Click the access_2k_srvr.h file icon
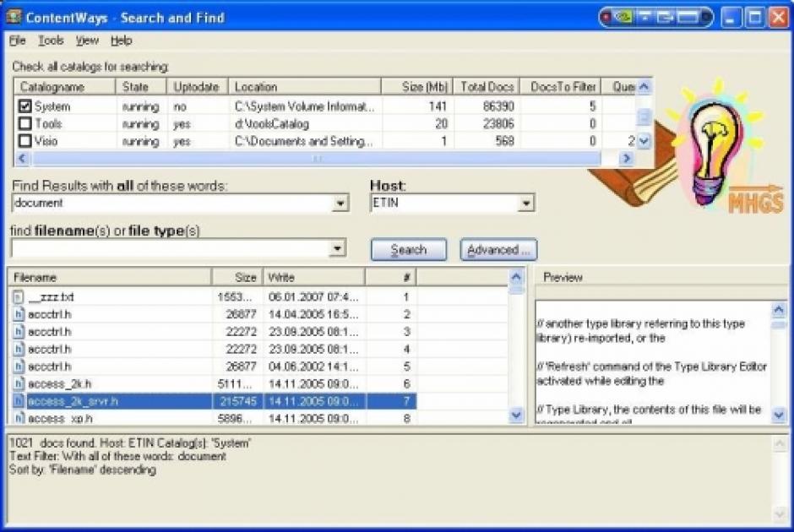This screenshot has height=532, width=794. click(x=19, y=401)
